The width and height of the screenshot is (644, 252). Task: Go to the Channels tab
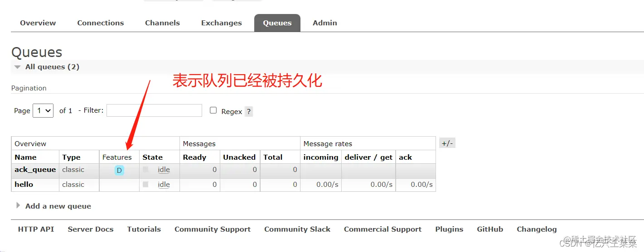tap(162, 23)
